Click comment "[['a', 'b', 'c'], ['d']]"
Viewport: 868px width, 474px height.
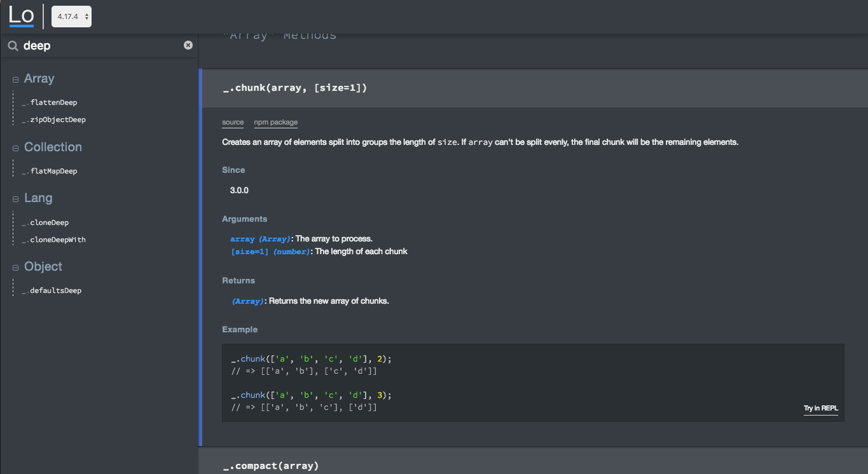click(319, 407)
